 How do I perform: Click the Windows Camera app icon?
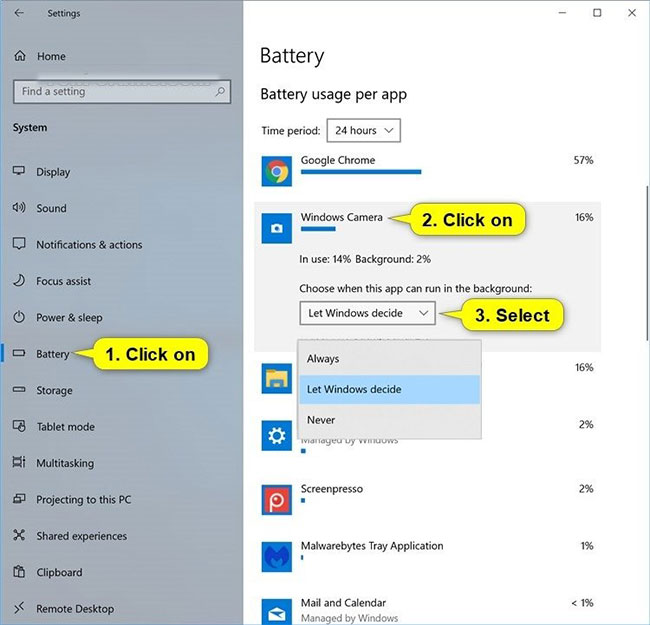pyautogui.click(x=276, y=228)
